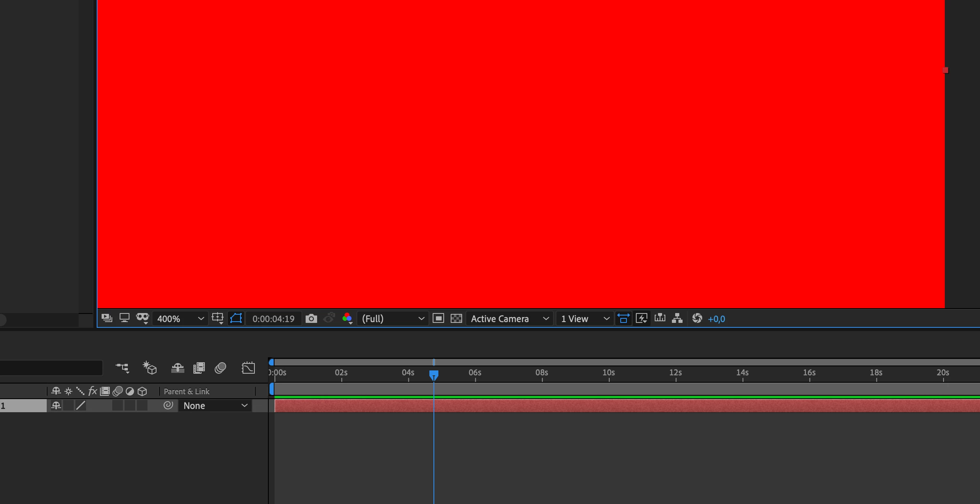This screenshot has height=504, width=980.
Task: Enable Frame Blending for all layers
Action: (199, 368)
